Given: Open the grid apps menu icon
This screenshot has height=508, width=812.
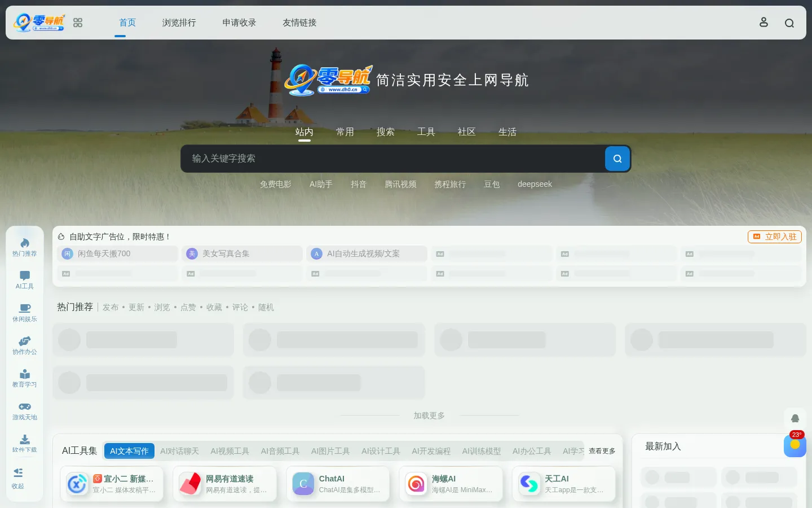Looking at the screenshot, I should tap(78, 23).
